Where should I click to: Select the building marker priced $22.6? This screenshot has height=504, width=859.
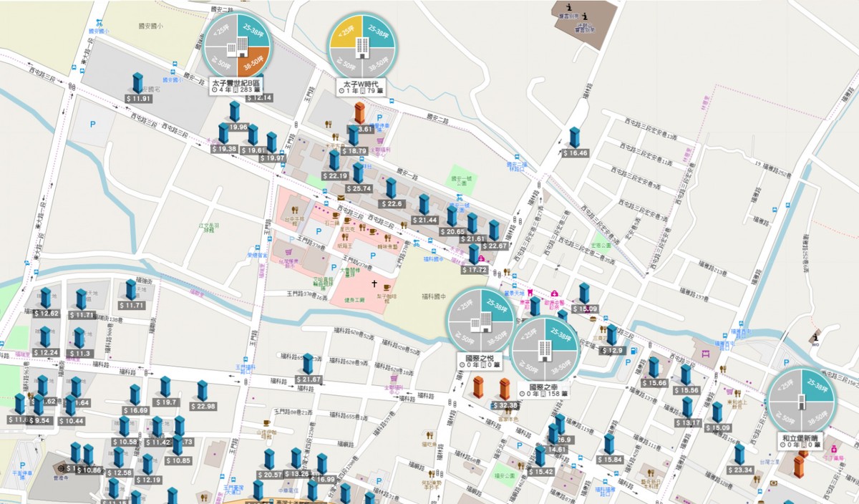(391, 189)
